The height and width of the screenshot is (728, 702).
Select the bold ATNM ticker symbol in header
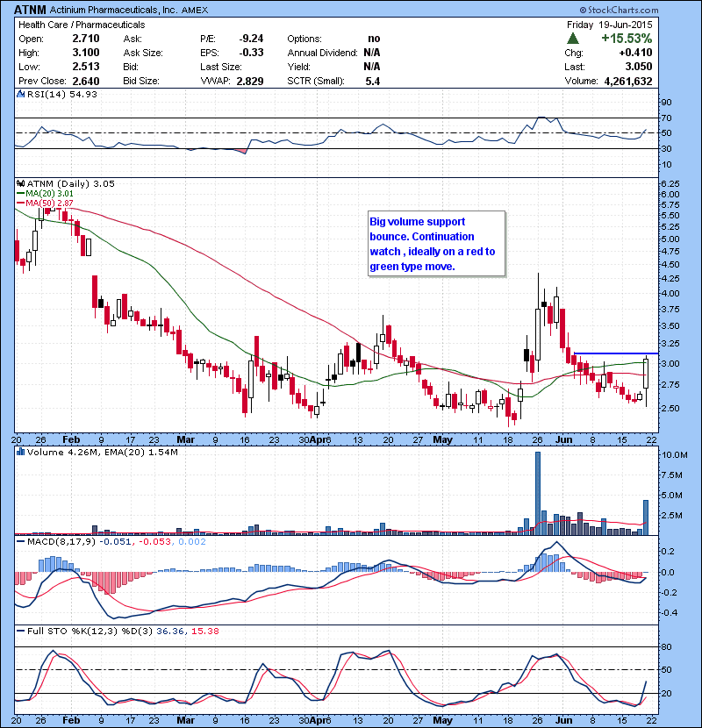(x=29, y=10)
